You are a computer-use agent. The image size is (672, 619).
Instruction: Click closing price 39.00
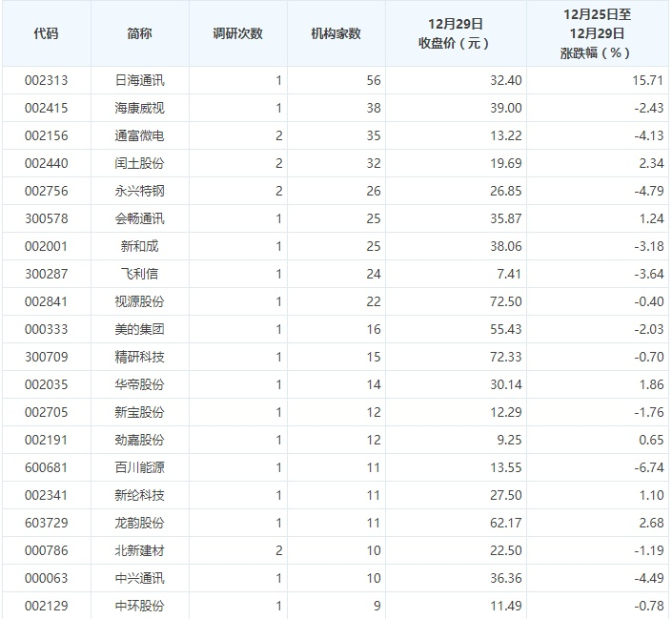coord(506,108)
